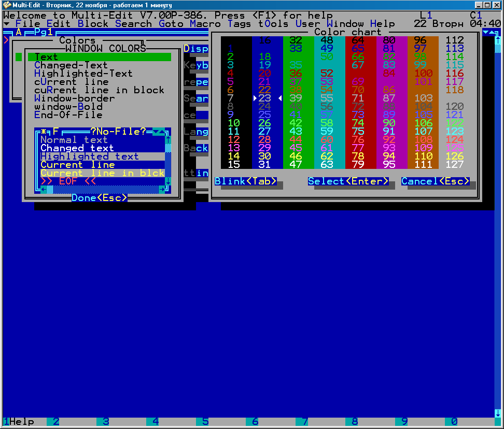Open the Macro menu
The image size is (504, 429).
tap(205, 24)
